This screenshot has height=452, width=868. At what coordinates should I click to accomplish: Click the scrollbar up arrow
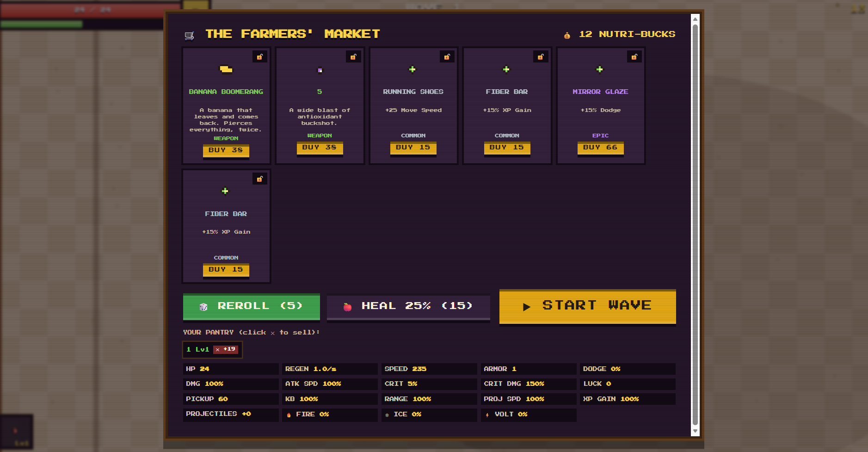pyautogui.click(x=695, y=19)
